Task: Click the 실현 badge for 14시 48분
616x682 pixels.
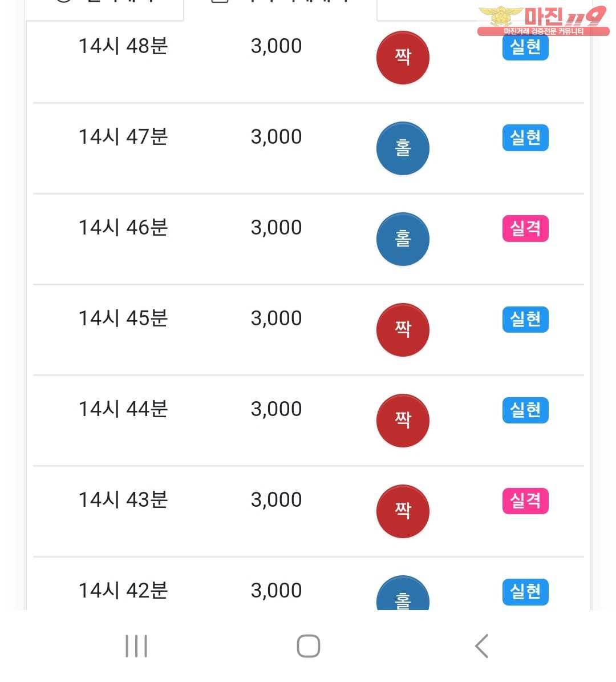Action: click(525, 47)
